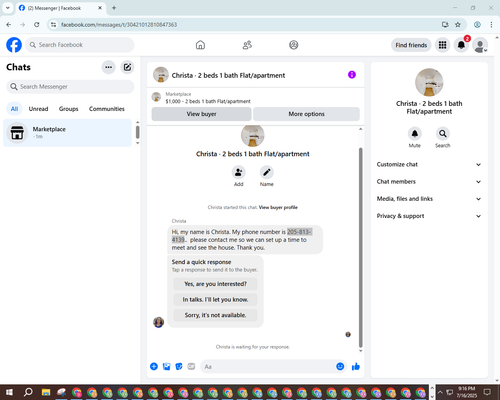The width and height of the screenshot is (500, 400).
Task: Click the conversation scrollbar
Action: pyautogui.click(x=360, y=247)
